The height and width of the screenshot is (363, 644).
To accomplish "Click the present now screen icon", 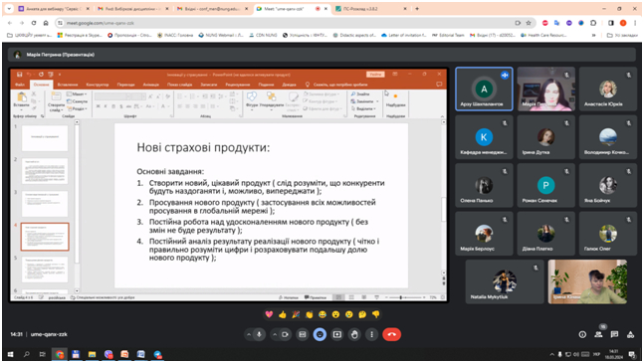I will coord(337,335).
